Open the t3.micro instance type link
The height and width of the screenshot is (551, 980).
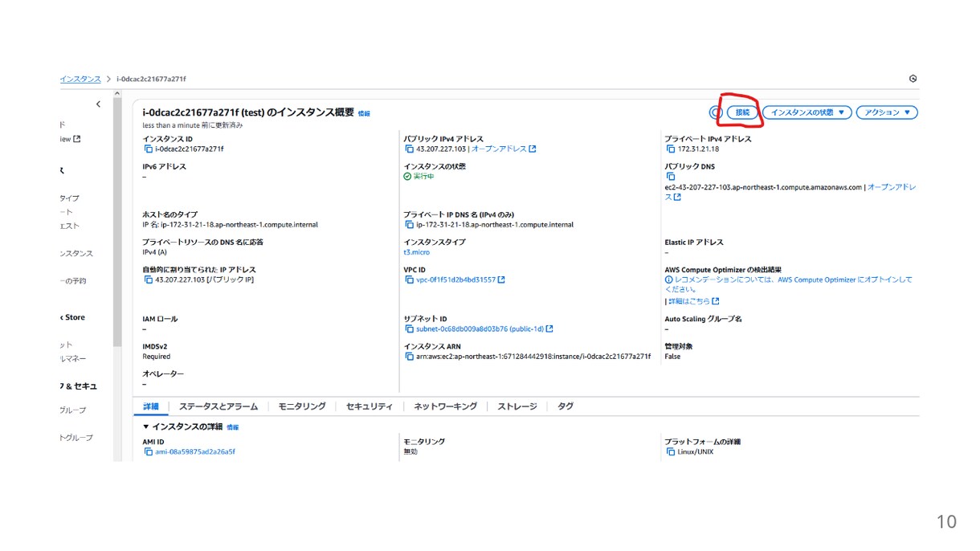tap(416, 252)
